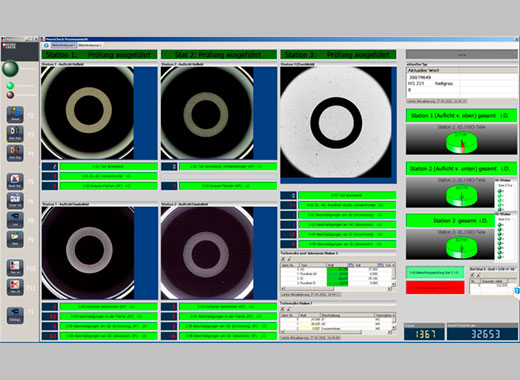Click the filter-on button beside F10
520x380 pixels.
(15, 268)
